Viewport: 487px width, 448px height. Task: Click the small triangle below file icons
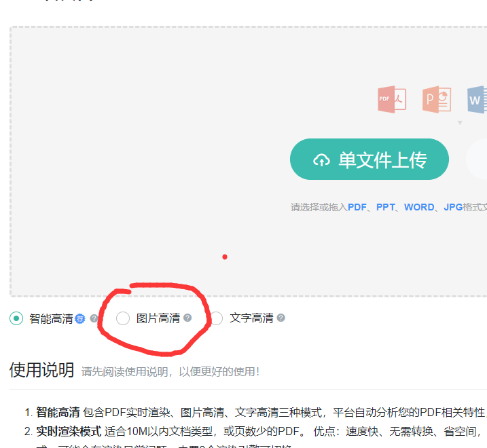pyautogui.click(x=460, y=123)
